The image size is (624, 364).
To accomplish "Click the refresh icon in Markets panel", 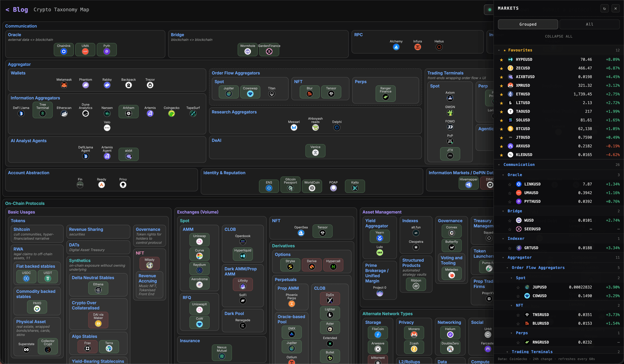I will [604, 8].
